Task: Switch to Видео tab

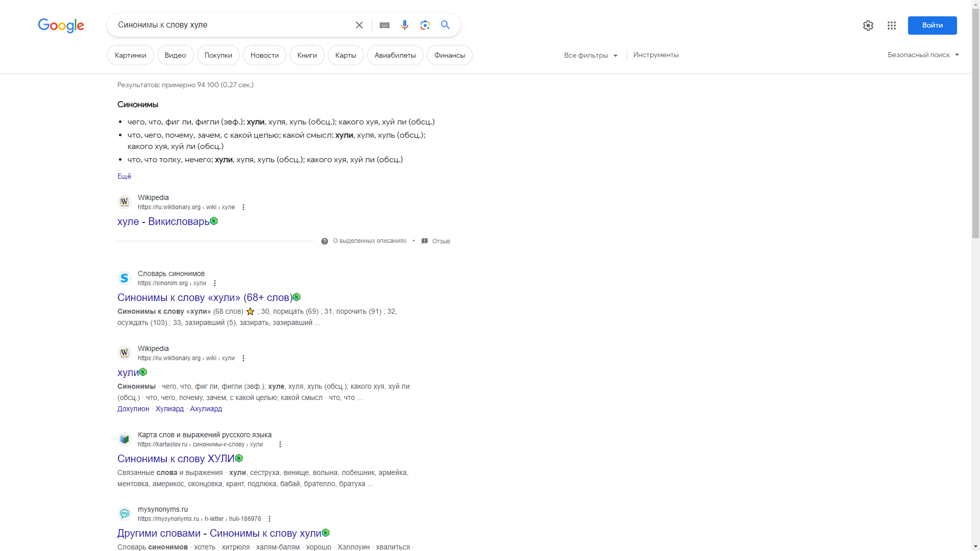Action: coord(175,55)
